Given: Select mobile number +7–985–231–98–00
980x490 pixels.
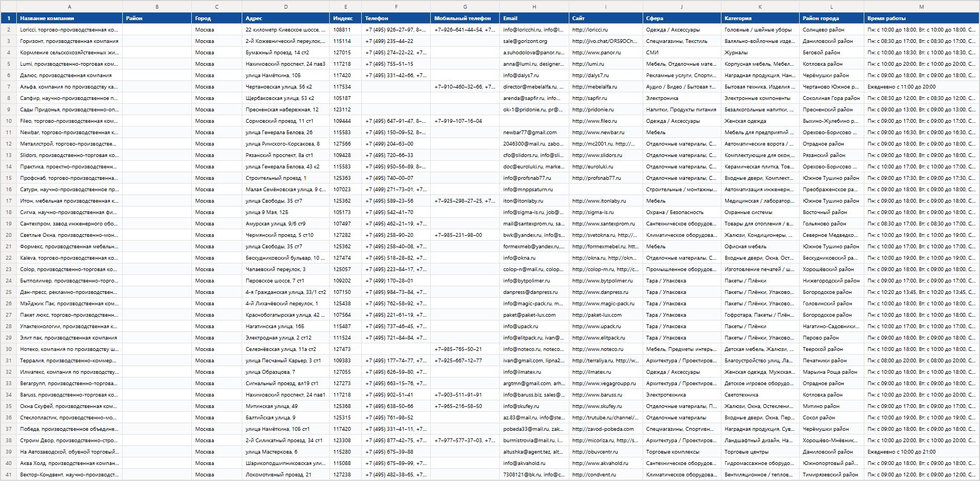Looking at the screenshot, I should point(465,235).
